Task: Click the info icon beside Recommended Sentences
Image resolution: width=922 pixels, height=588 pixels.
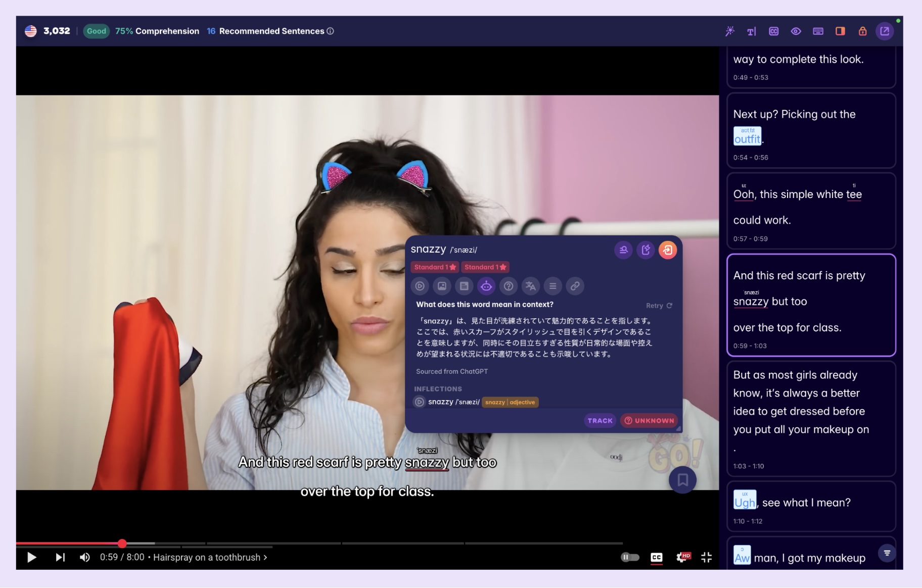Action: click(x=331, y=31)
